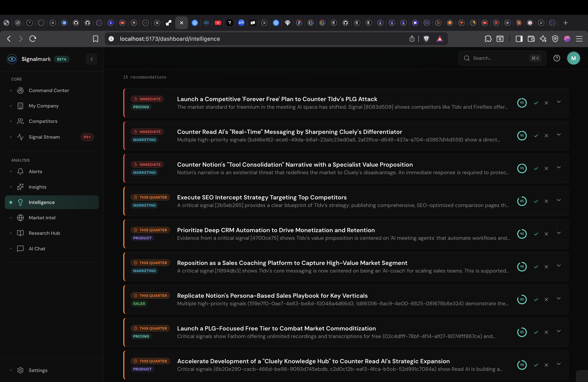Image resolution: width=588 pixels, height=382 pixels.
Task: Select the Insights sparkle icon
Action: coord(20,187)
